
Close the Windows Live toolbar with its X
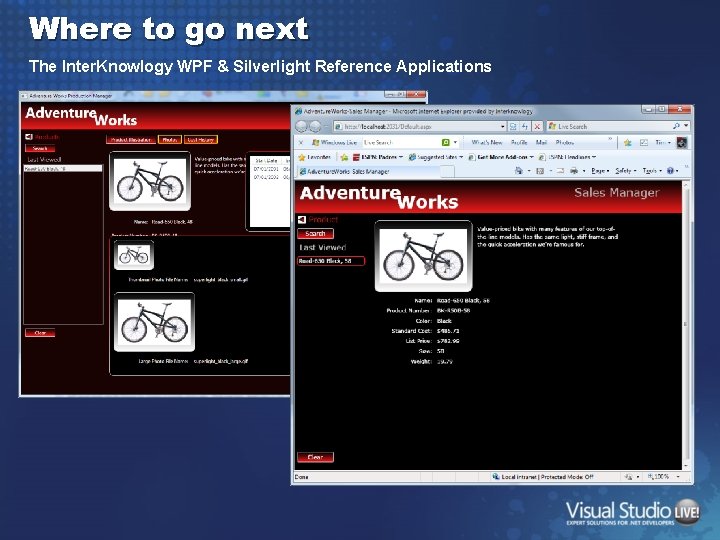tap(301, 143)
